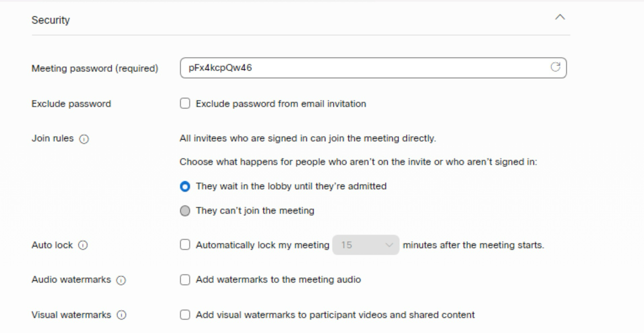Image resolution: width=644 pixels, height=333 pixels.
Task: Click the 'Add visual watermarks to participant videos' label
Action: [x=335, y=315]
